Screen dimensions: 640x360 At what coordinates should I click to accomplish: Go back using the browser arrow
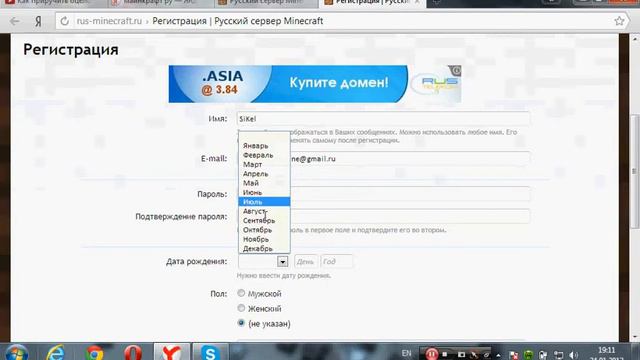[x=15, y=21]
